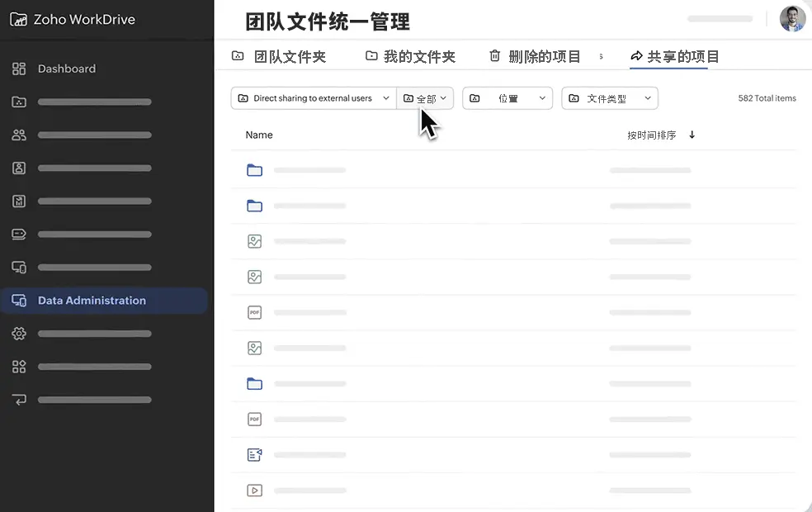Screen dimensions: 812x512
Task: Open the settings gear in the sidebar
Action: [18, 334]
